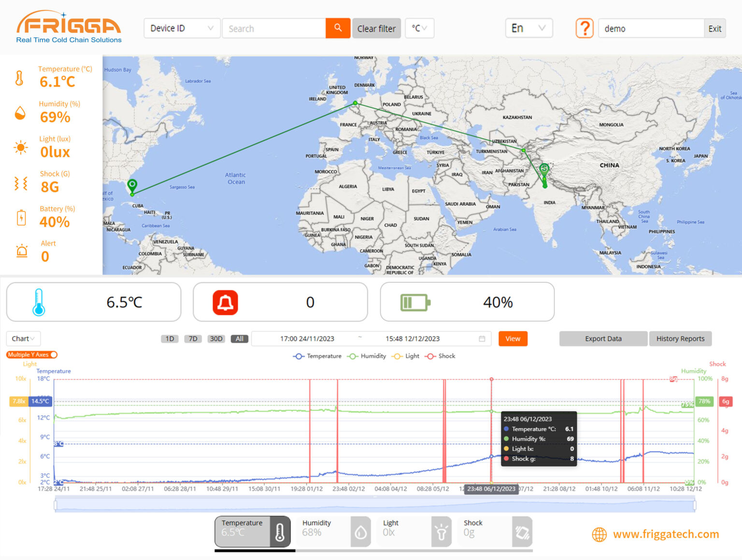Viewport: 742px width, 560px height.
Task: Toggle Humidity series in chart legend
Action: [x=367, y=356]
